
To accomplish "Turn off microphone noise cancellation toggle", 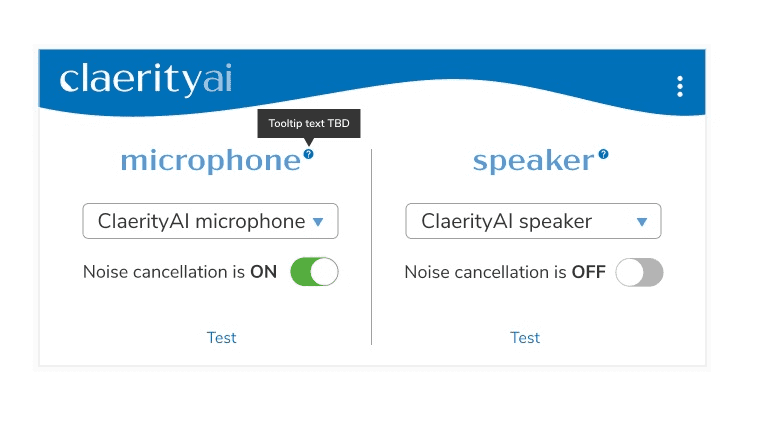I will (x=314, y=272).
